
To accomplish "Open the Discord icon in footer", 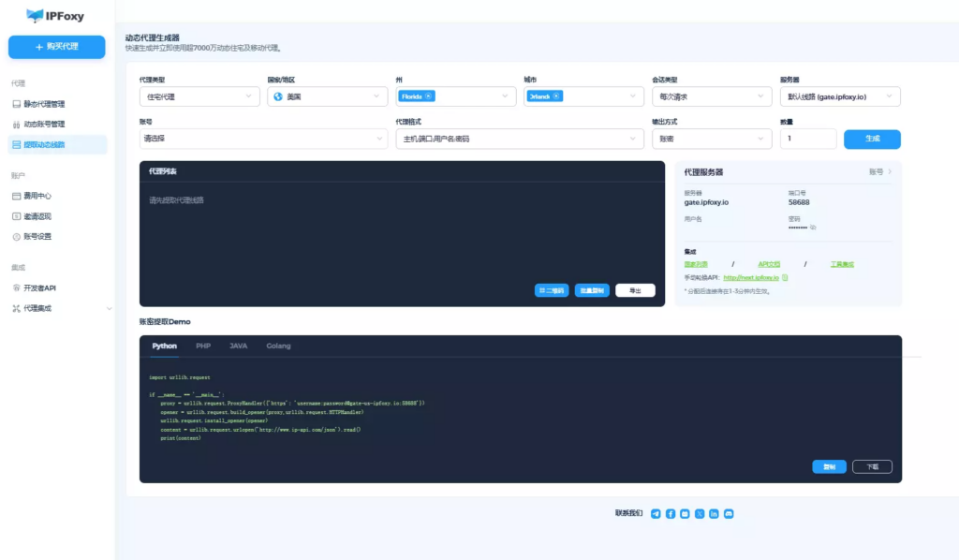I will (729, 514).
